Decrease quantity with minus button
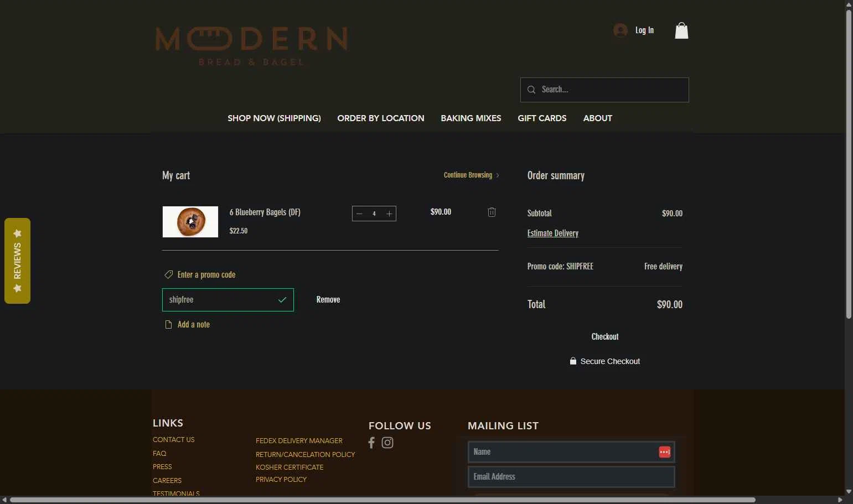This screenshot has width=853, height=504. tap(359, 214)
